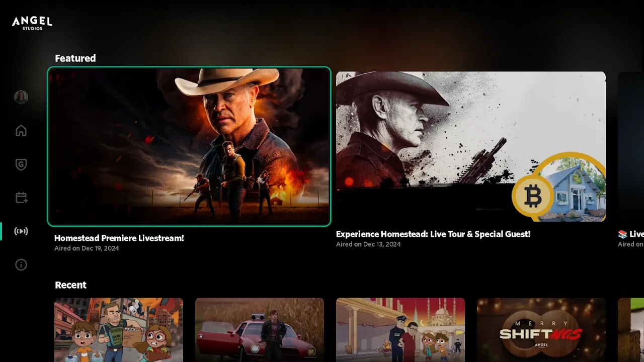644x362 pixels.
Task: Open the user profile avatar in sidebar
Action: (21, 97)
